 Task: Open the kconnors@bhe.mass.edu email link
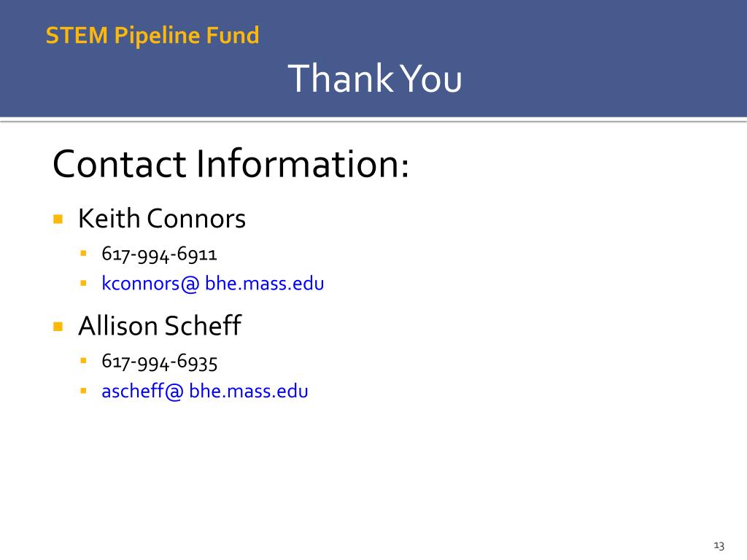(x=213, y=284)
